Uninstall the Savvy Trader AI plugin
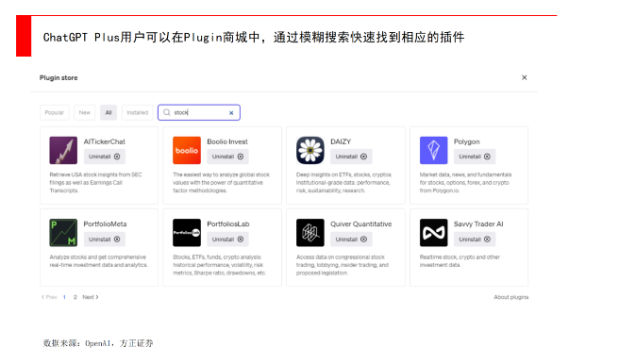The image size is (636, 364). tap(475, 240)
